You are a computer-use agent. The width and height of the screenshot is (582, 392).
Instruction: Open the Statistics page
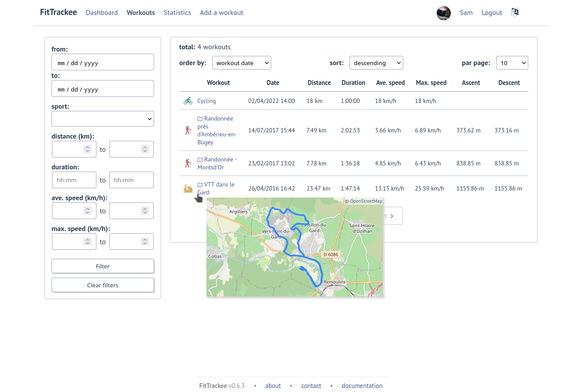(x=177, y=13)
